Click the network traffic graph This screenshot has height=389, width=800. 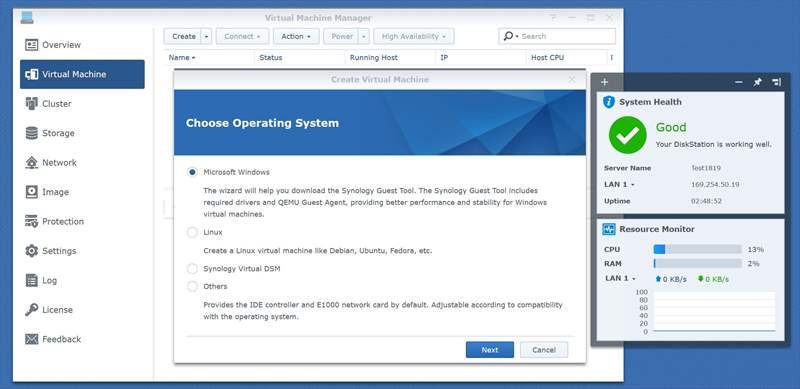click(x=714, y=312)
